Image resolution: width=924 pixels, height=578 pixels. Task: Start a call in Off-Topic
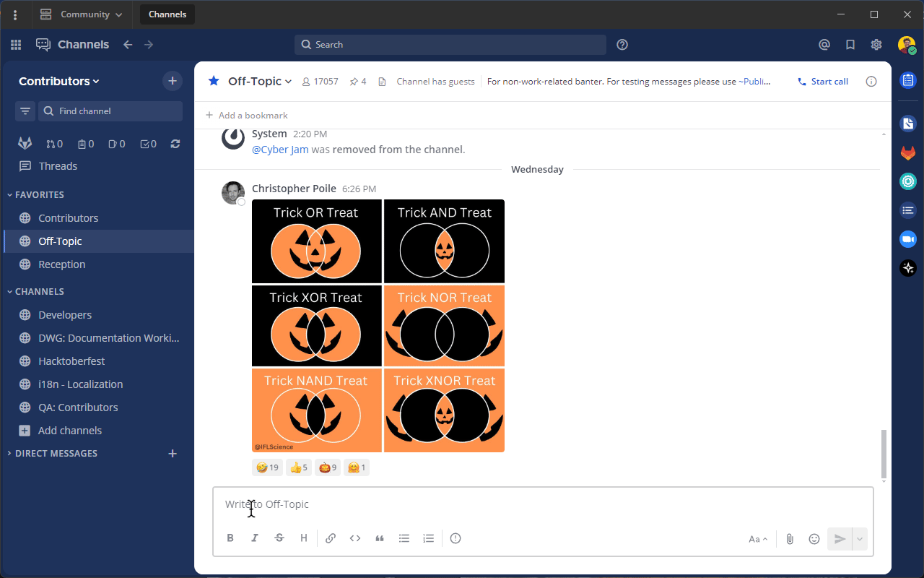coord(822,81)
